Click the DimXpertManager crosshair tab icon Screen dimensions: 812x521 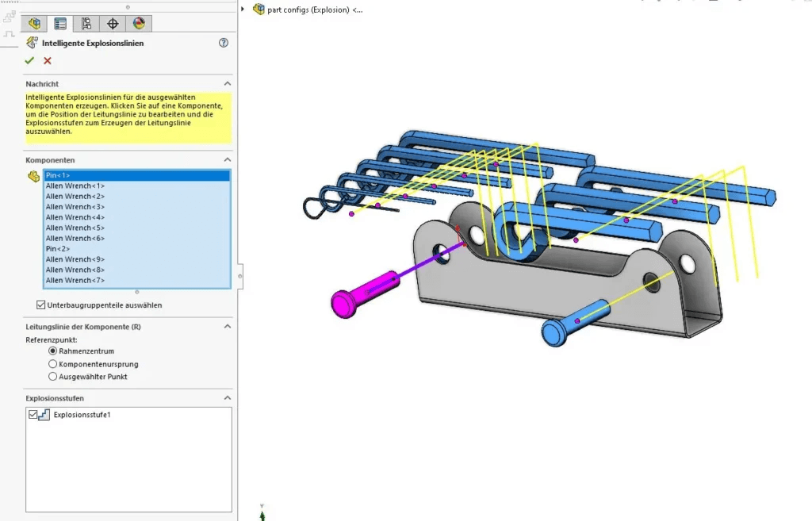coord(112,23)
